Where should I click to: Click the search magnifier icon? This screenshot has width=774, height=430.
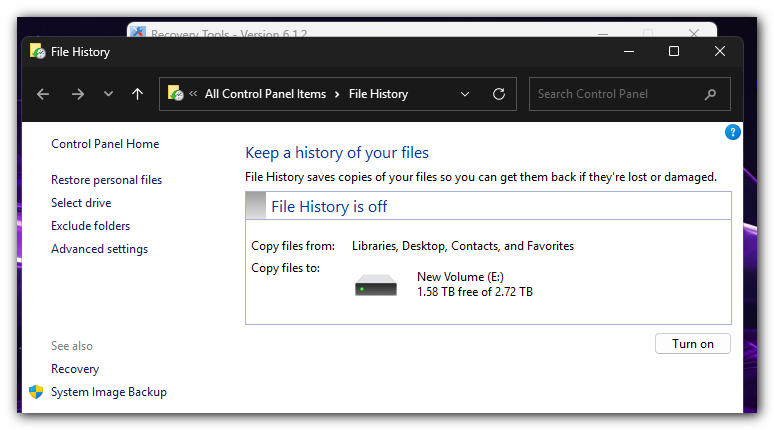711,94
